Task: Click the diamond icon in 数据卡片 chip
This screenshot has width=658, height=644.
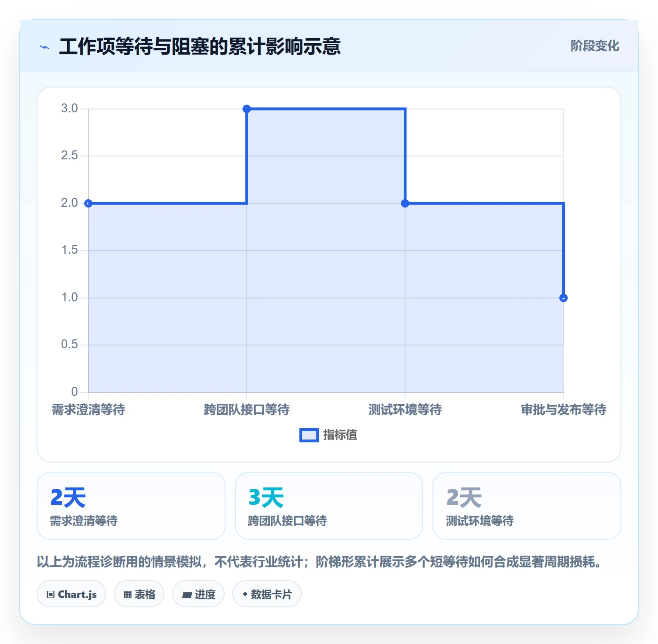Action: tap(245, 594)
